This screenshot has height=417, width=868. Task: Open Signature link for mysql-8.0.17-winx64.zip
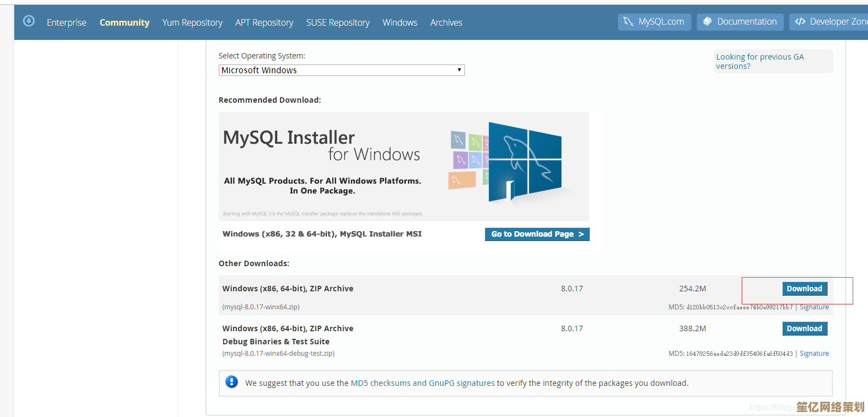[814, 307]
